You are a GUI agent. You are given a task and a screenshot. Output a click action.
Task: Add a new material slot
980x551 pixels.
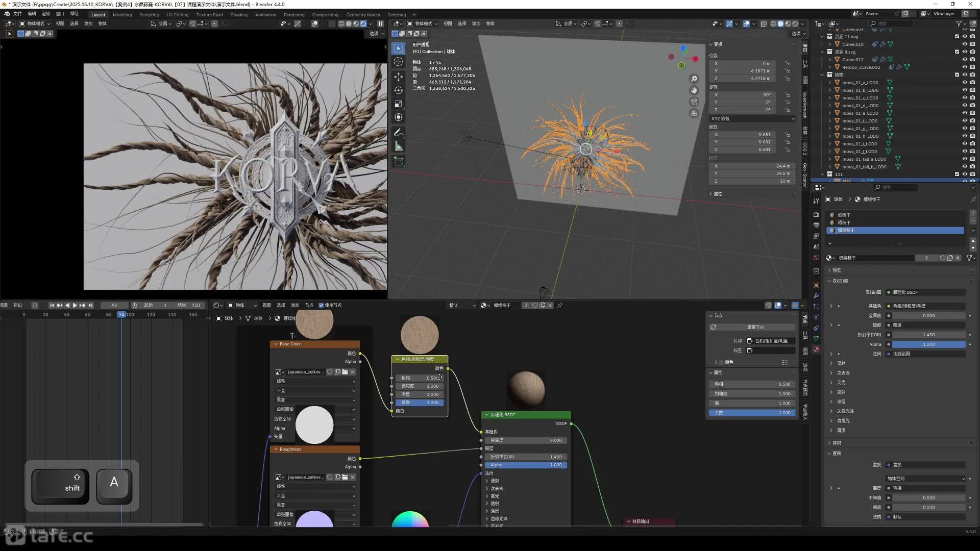click(973, 213)
